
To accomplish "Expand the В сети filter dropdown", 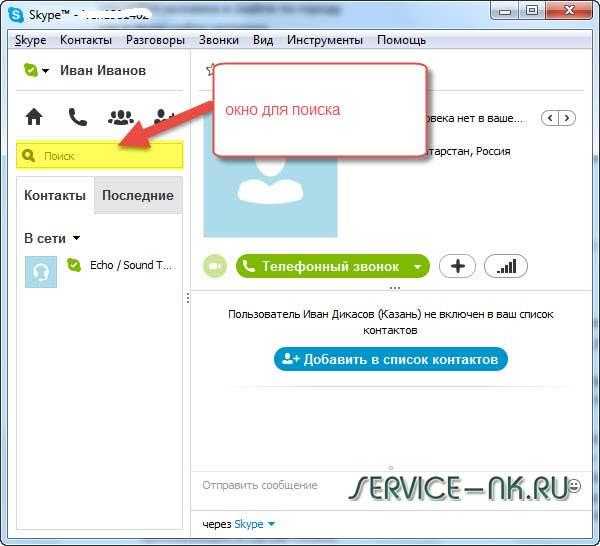I will [x=77, y=238].
